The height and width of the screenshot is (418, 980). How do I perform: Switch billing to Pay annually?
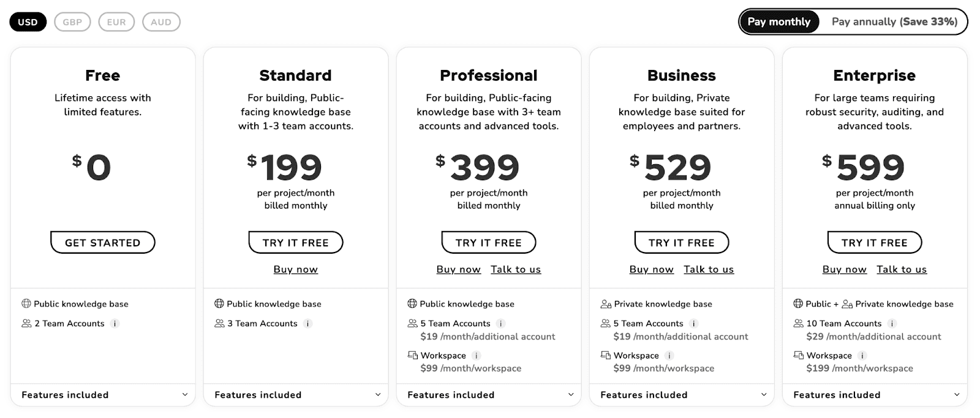tap(894, 21)
